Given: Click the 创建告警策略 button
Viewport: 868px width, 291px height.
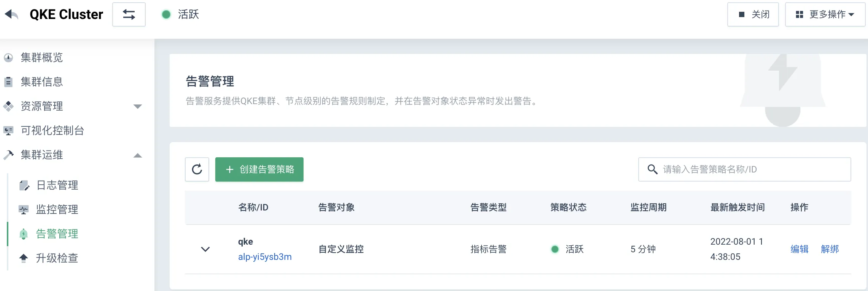Looking at the screenshot, I should point(259,169).
